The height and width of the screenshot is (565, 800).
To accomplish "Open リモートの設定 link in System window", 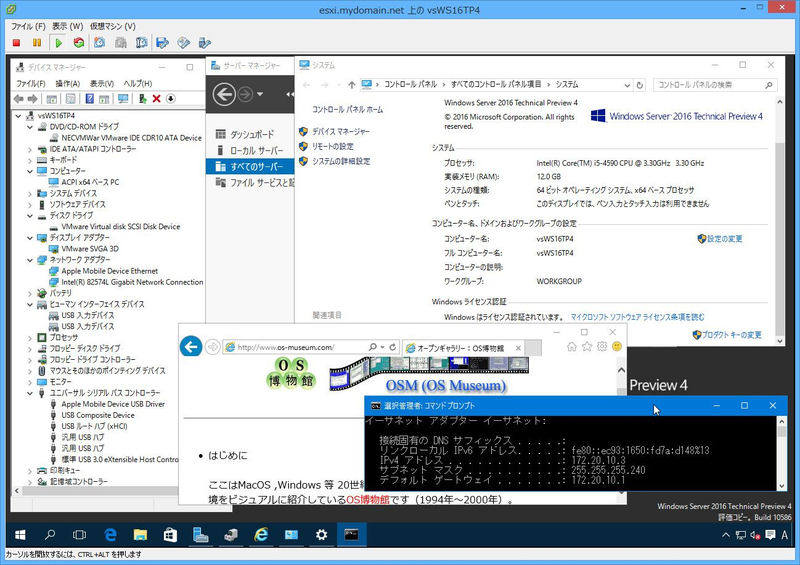I will tap(333, 146).
